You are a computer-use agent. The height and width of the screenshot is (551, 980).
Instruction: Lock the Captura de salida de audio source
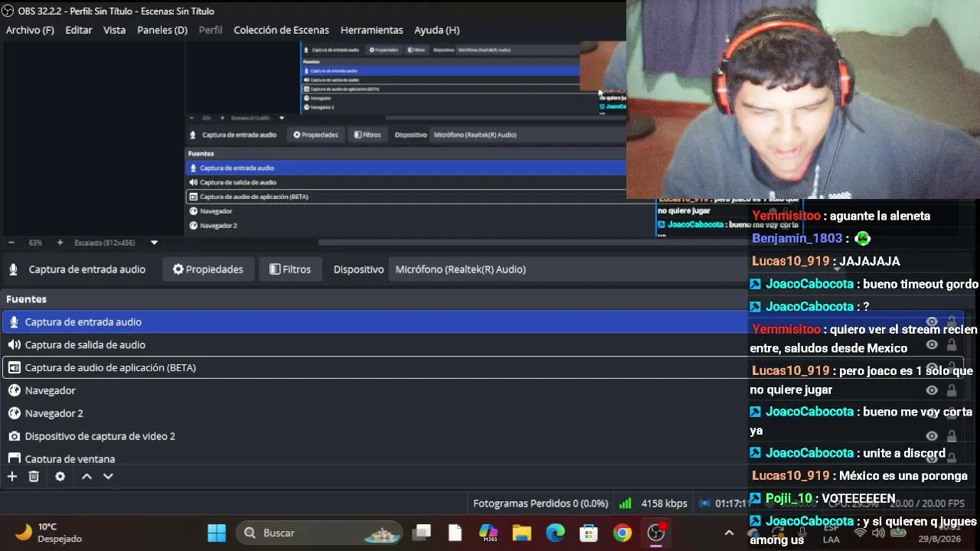[952, 345]
